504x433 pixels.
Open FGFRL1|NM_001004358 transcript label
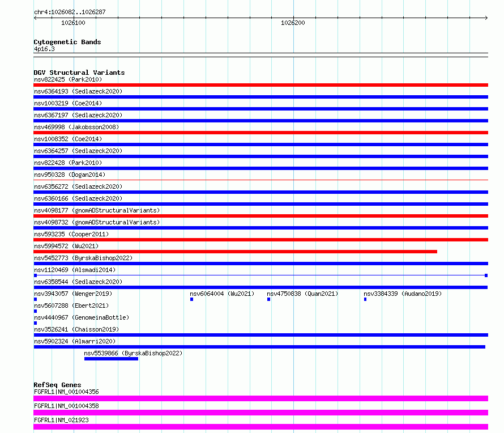pyautogui.click(x=66, y=406)
